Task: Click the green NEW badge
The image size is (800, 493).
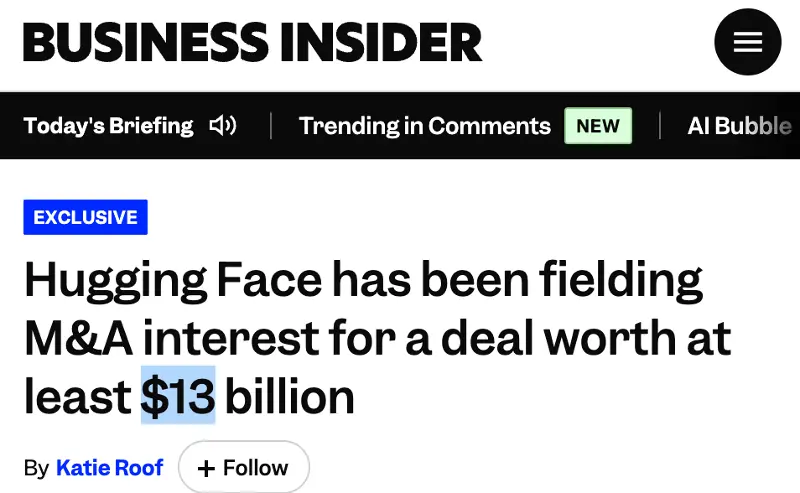Action: click(598, 126)
